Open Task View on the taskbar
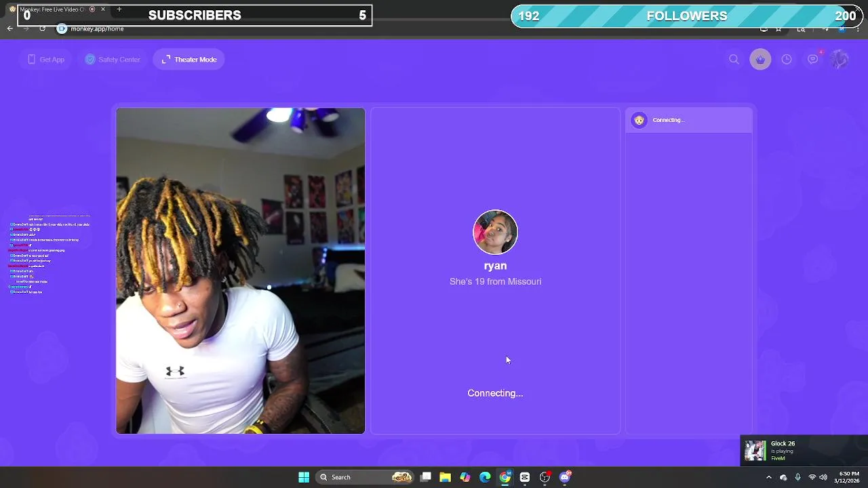 pyautogui.click(x=426, y=477)
